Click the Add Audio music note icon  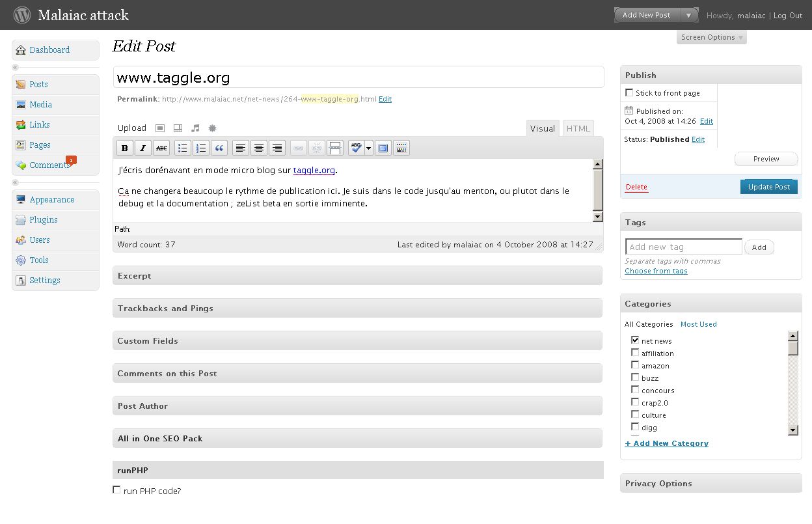195,128
